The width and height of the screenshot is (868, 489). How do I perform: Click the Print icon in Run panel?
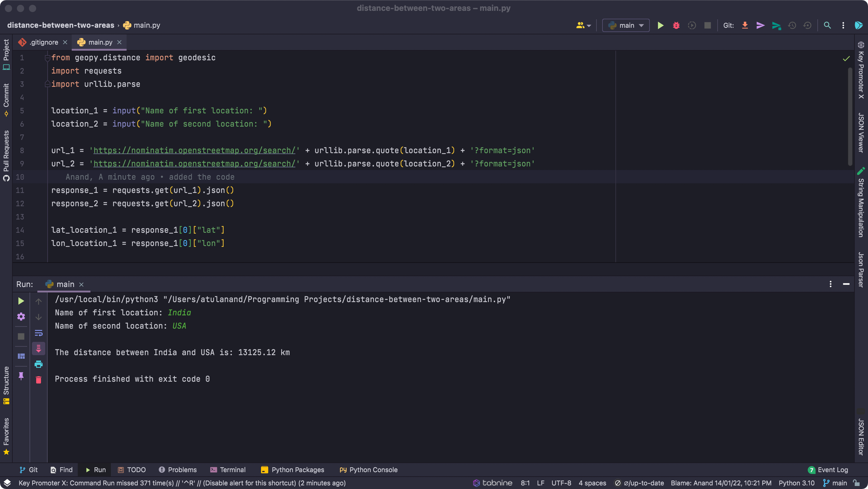coord(38,364)
